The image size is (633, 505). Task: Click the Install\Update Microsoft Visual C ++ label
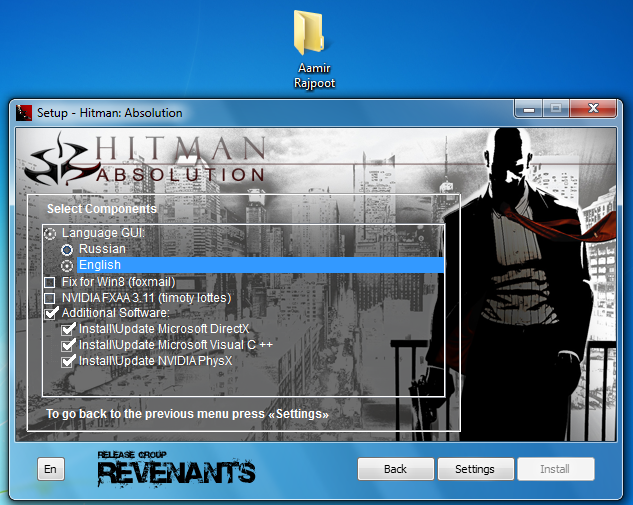[x=176, y=345]
